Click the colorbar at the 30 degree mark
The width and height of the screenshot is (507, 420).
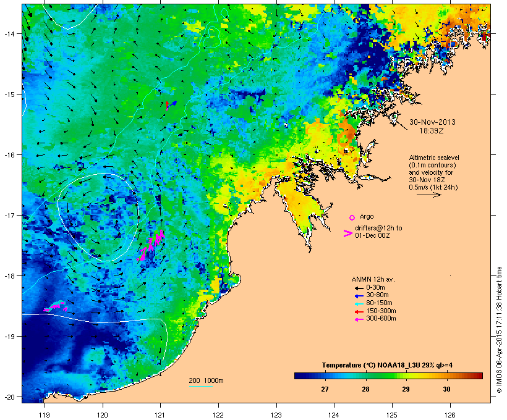tap(446, 376)
